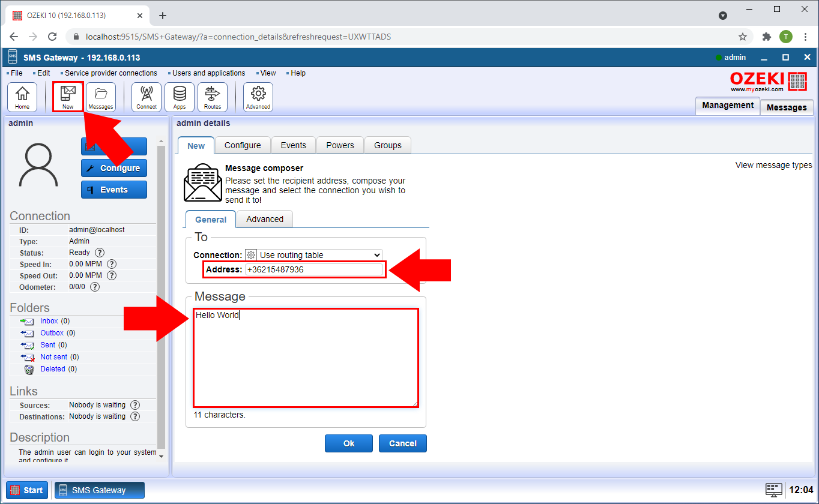The image size is (819, 504).
Task: Open the Outbox folder link
Action: tap(52, 333)
